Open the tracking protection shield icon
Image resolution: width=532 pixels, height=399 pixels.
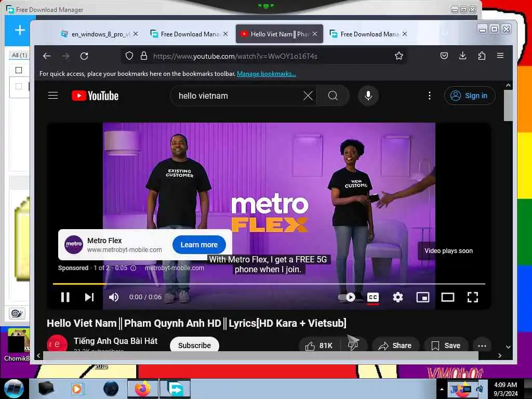pyautogui.click(x=129, y=56)
